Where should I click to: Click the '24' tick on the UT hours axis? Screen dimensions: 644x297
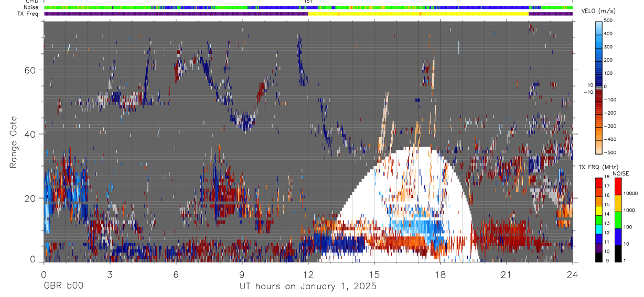point(573,274)
